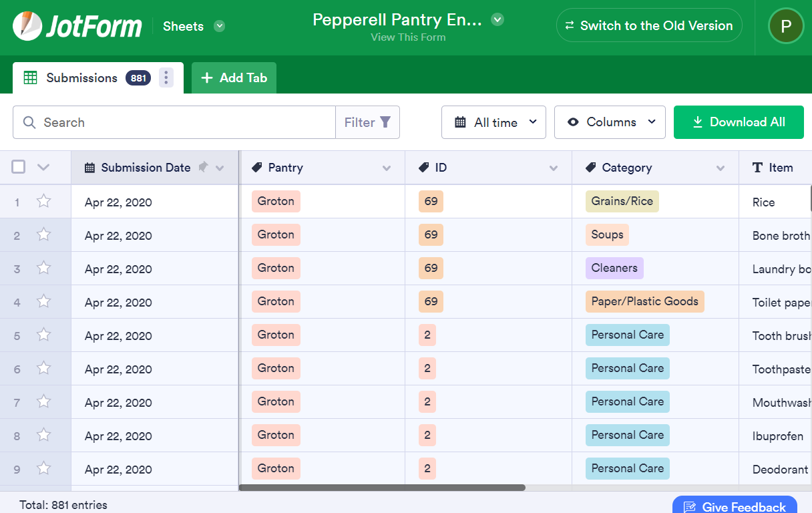Expand the All time date range dropdown
Screen dimensions: 812x513
tap(493, 122)
